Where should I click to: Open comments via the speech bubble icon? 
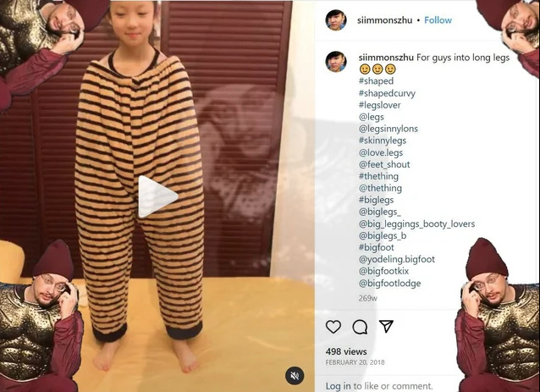tap(360, 327)
